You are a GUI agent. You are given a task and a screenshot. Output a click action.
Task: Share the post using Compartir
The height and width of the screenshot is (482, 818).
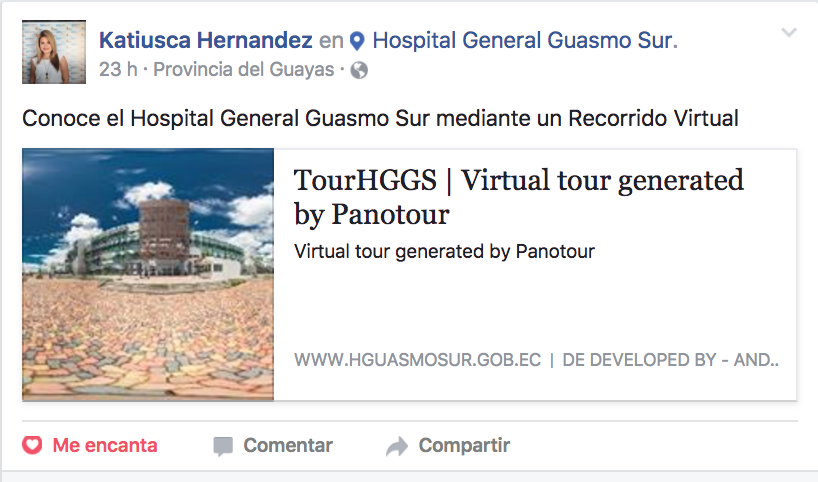click(448, 445)
